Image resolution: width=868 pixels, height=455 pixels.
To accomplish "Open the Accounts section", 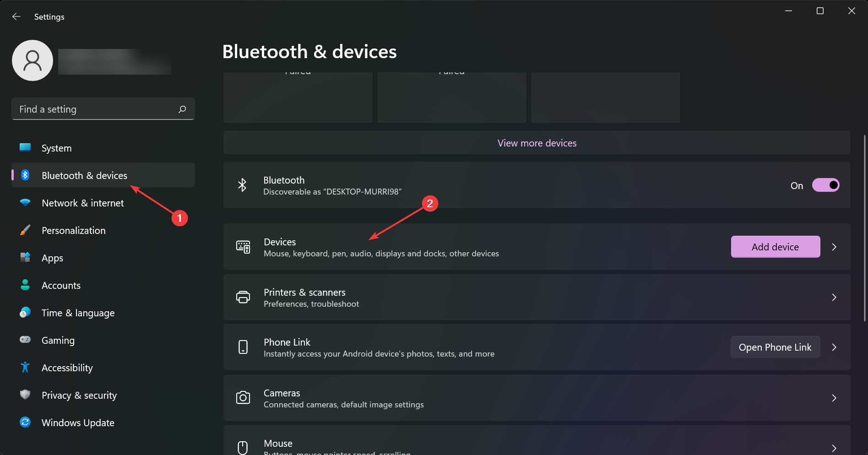I will [61, 285].
